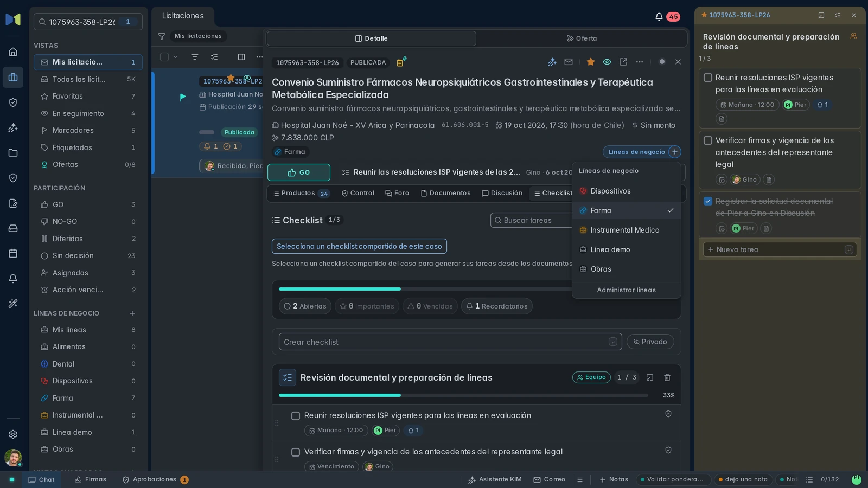Viewport: 868px width, 488px height.
Task: Select Instrumental Medico in líneas menu
Action: [x=627, y=230]
